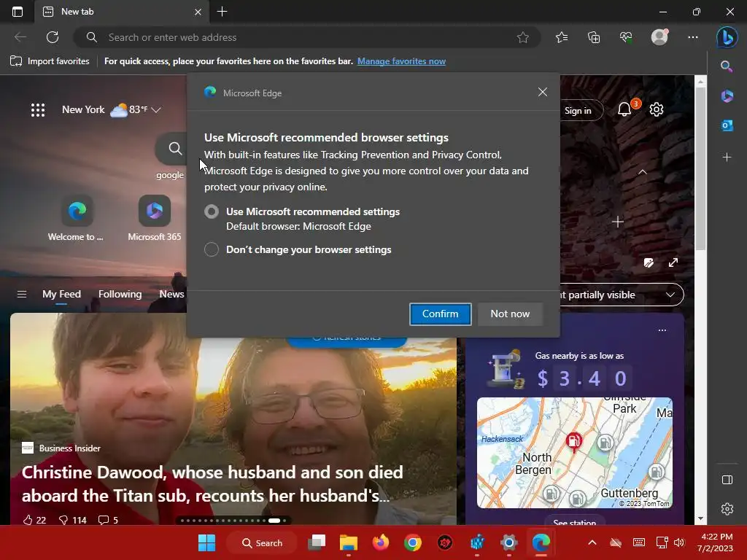Screen dimensions: 747x560
Task: Click the Sign in button
Action: click(578, 111)
